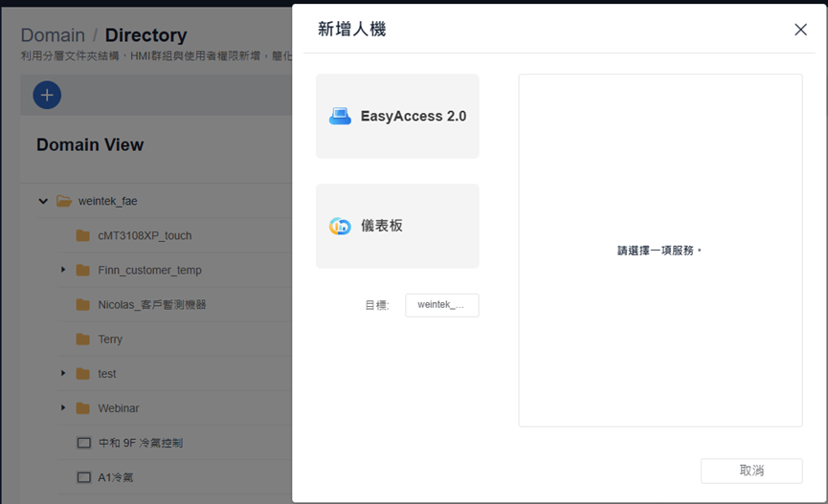Screen dimensions: 828x504
Task: Click the Terry folder icon
Action: tap(83, 339)
